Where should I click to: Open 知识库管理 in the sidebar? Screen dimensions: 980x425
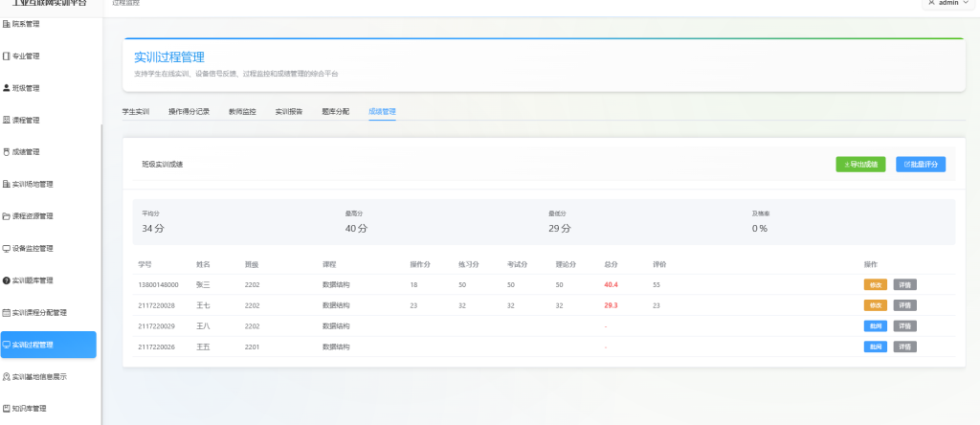coord(29,409)
